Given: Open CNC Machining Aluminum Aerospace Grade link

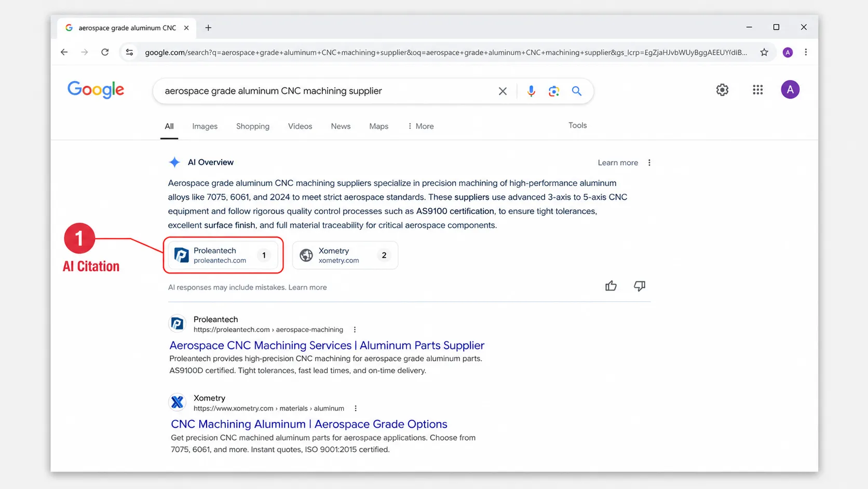Looking at the screenshot, I should click(309, 424).
